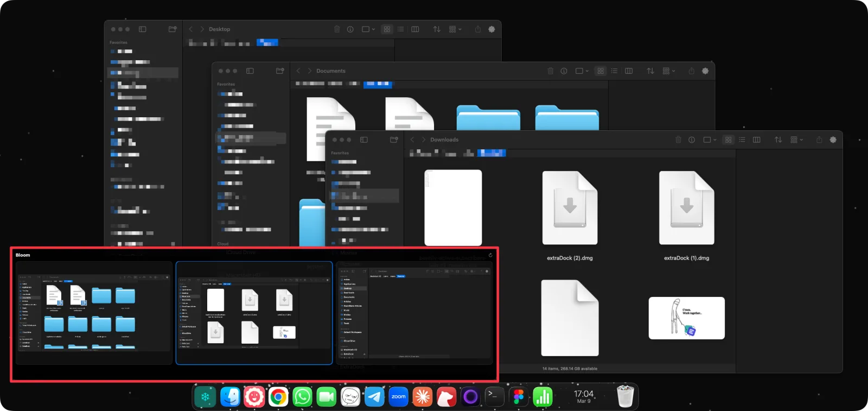
Task: Create a new folder in the Documents window
Action: click(280, 71)
